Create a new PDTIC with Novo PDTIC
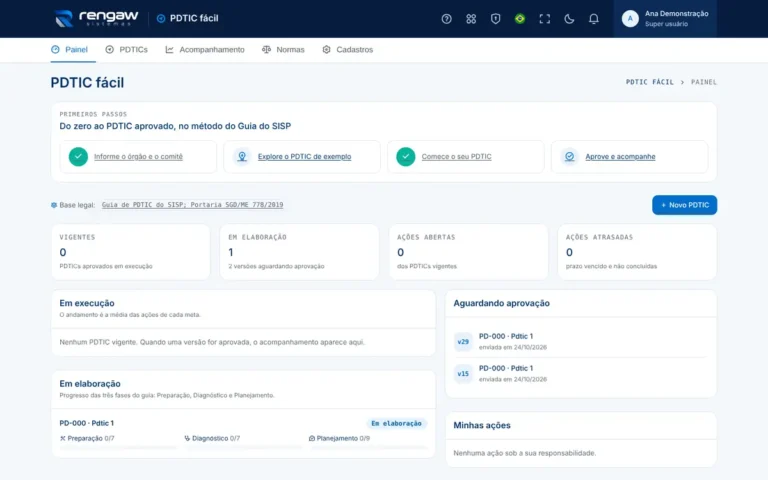768x480 pixels. [x=684, y=205]
